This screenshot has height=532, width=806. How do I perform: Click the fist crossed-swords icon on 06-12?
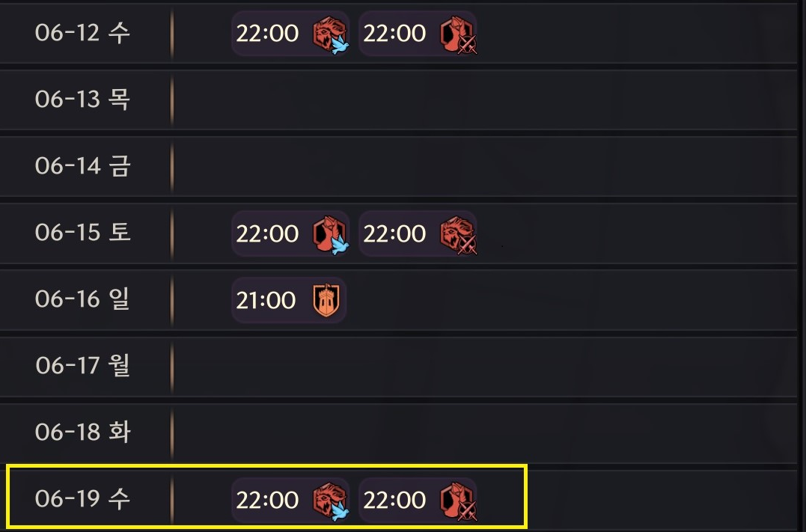click(x=458, y=34)
